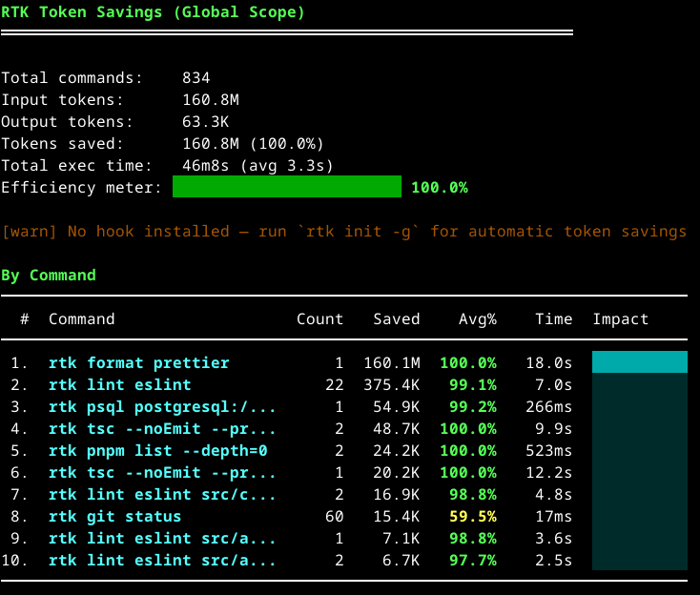Screen dimensions: 700x595
Task: Click the total commands value 834
Action: pyautogui.click(x=196, y=78)
